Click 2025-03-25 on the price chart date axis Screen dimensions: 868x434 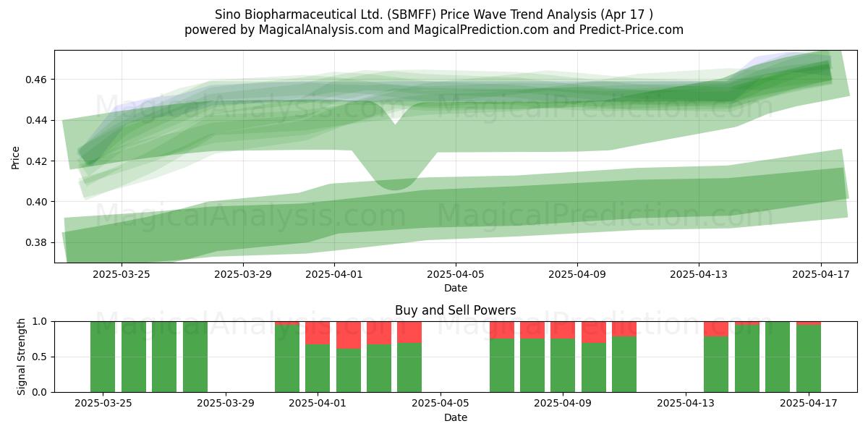[x=122, y=274]
